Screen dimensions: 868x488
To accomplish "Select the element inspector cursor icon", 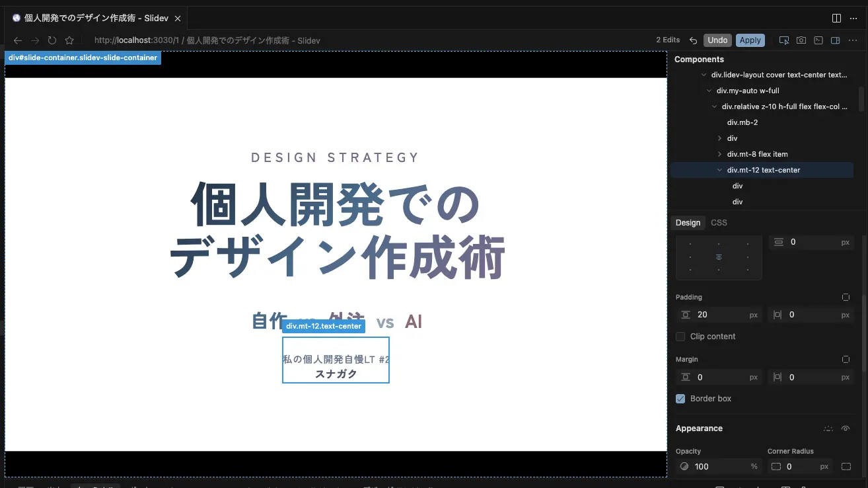I will point(784,40).
